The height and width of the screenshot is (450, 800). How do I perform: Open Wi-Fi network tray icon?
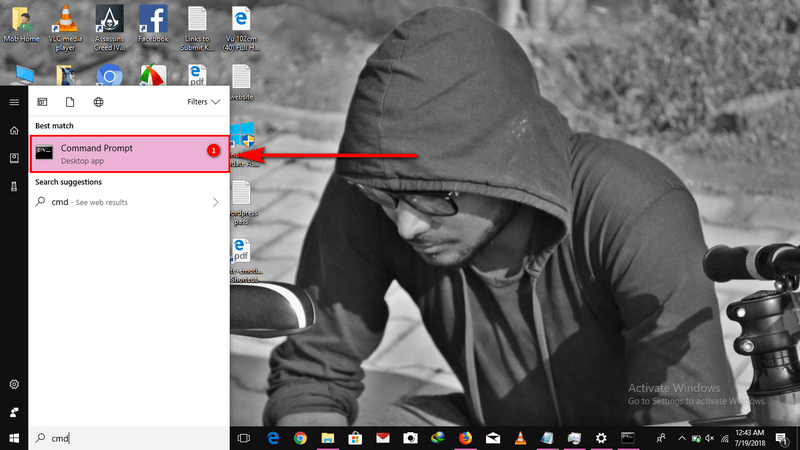pos(724,438)
